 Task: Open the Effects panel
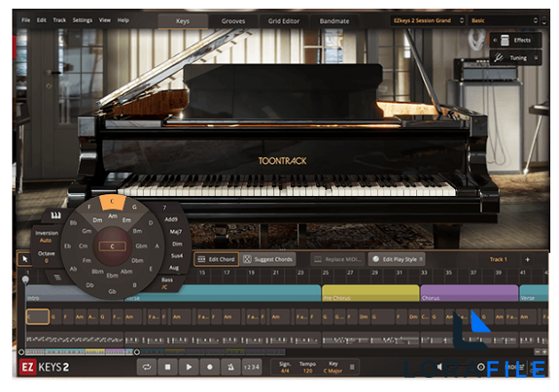[516, 40]
